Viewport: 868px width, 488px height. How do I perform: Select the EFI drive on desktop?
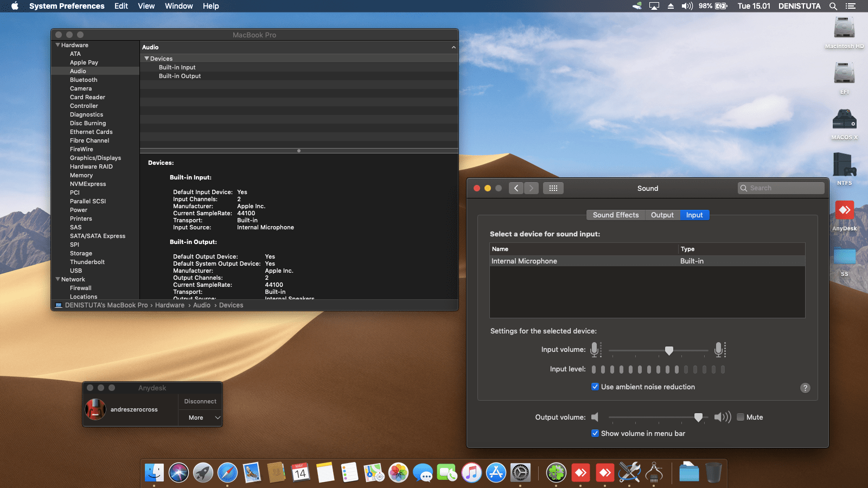(x=844, y=78)
